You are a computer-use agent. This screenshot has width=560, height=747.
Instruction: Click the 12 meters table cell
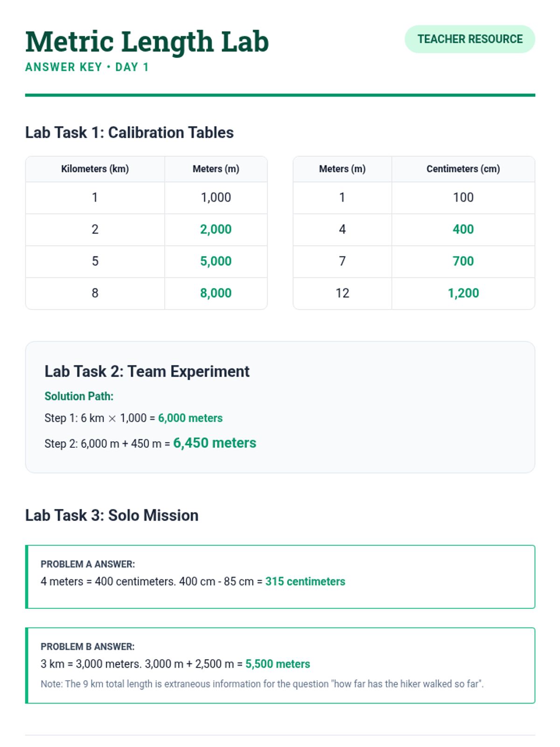[x=342, y=293]
